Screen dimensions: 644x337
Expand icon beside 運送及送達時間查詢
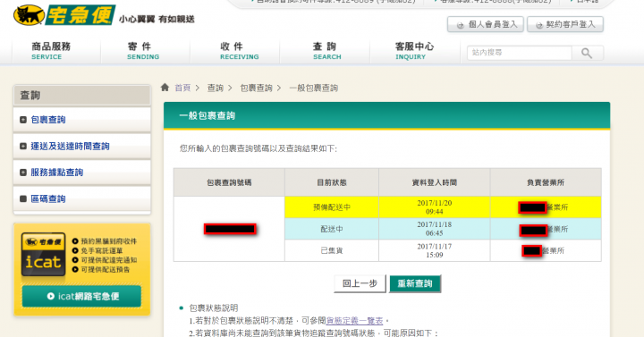[23, 146]
